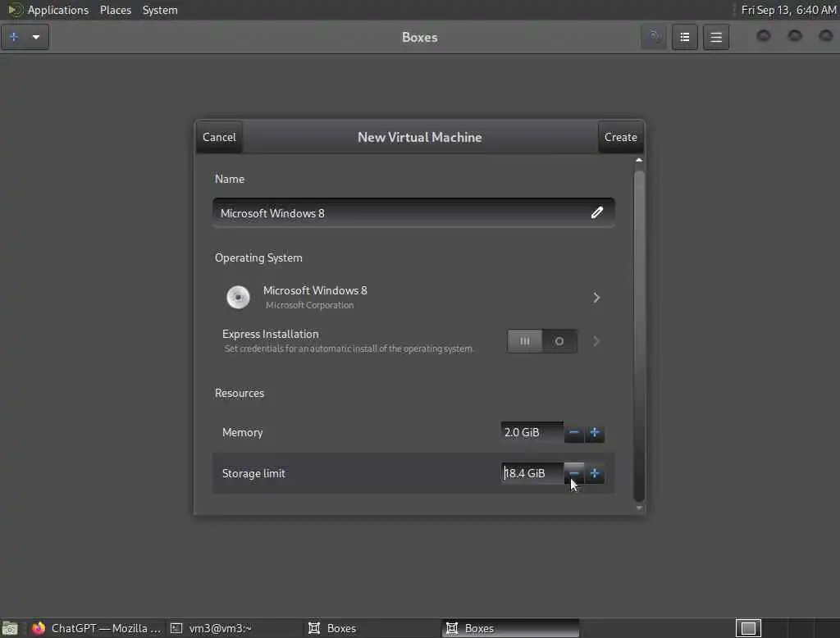Image resolution: width=840 pixels, height=638 pixels.
Task: Click the Memory value field 2.0 GiB
Action: 532,432
